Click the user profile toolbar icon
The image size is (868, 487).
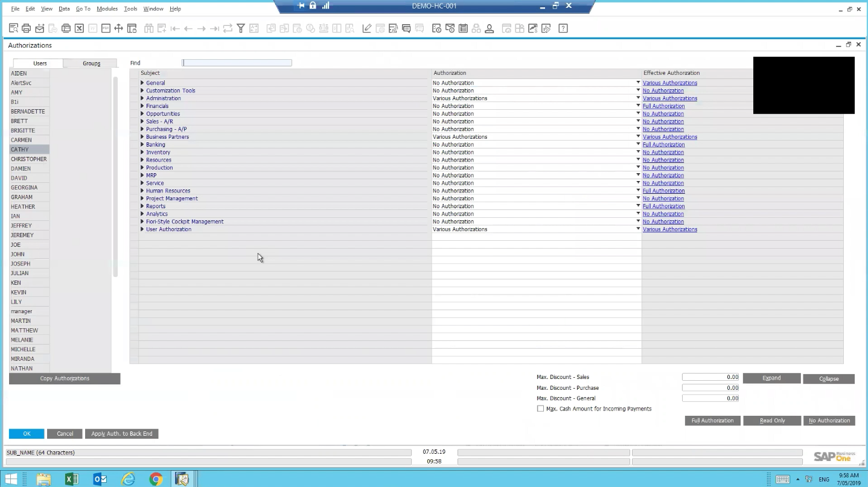click(x=490, y=28)
